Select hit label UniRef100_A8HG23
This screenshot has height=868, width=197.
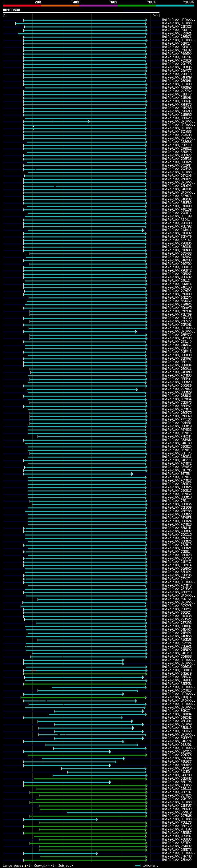point(177,118)
